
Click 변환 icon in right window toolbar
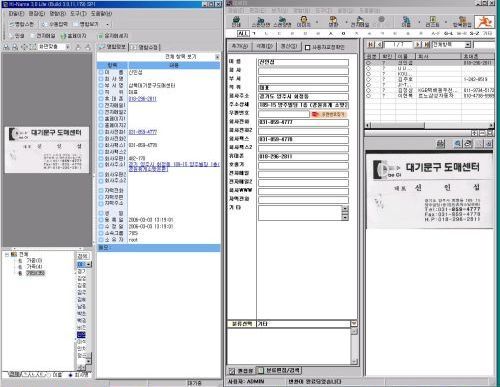[333, 22]
